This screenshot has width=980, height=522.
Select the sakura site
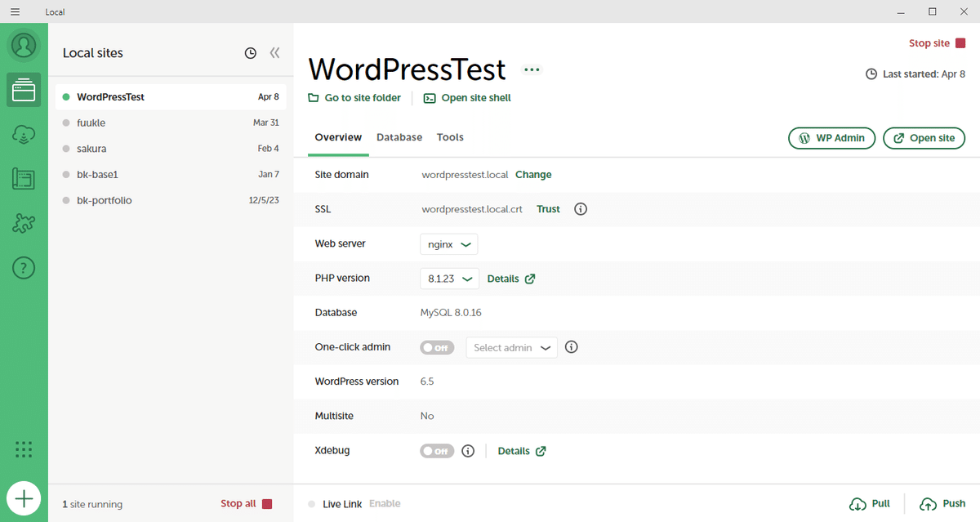[x=171, y=149]
